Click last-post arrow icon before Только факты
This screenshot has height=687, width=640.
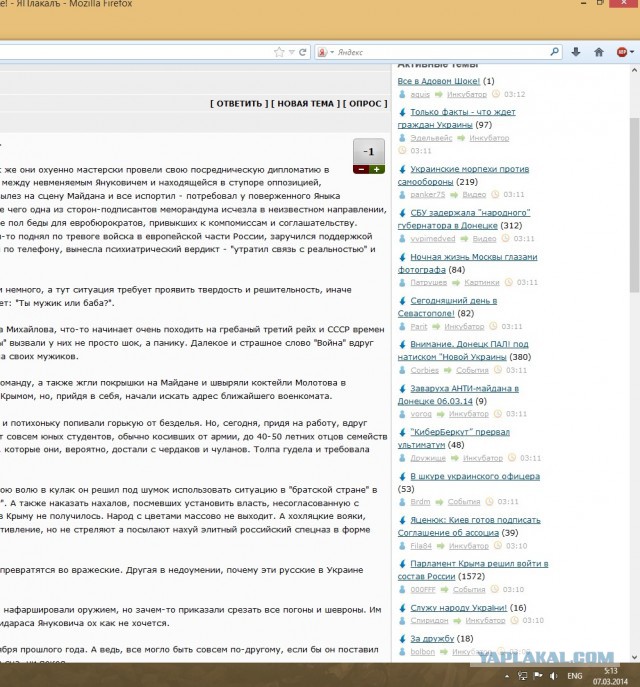402,112
